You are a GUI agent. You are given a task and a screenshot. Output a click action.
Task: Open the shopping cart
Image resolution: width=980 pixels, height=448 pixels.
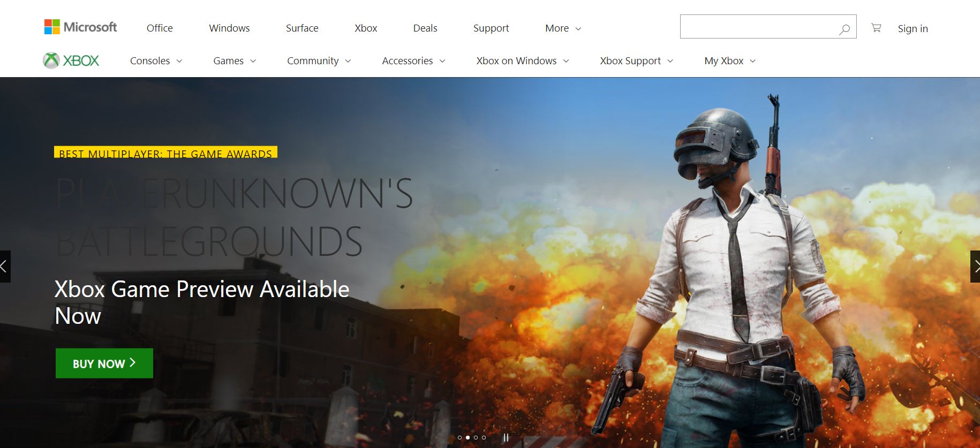[876, 27]
